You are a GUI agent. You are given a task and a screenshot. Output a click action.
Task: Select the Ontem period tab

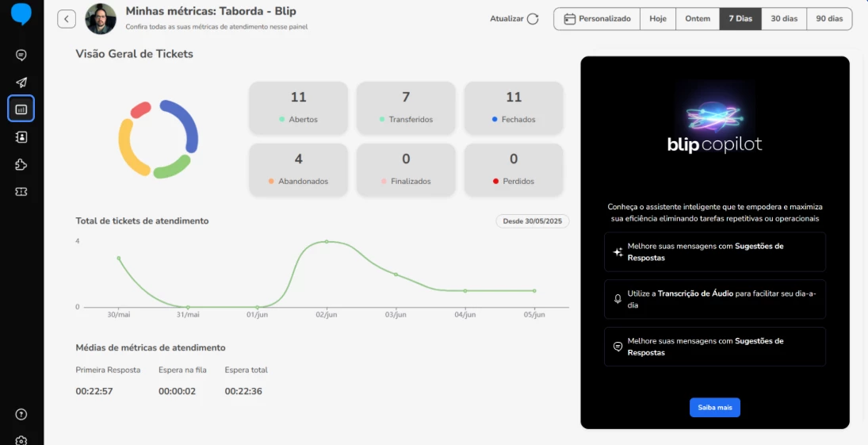[x=698, y=19]
